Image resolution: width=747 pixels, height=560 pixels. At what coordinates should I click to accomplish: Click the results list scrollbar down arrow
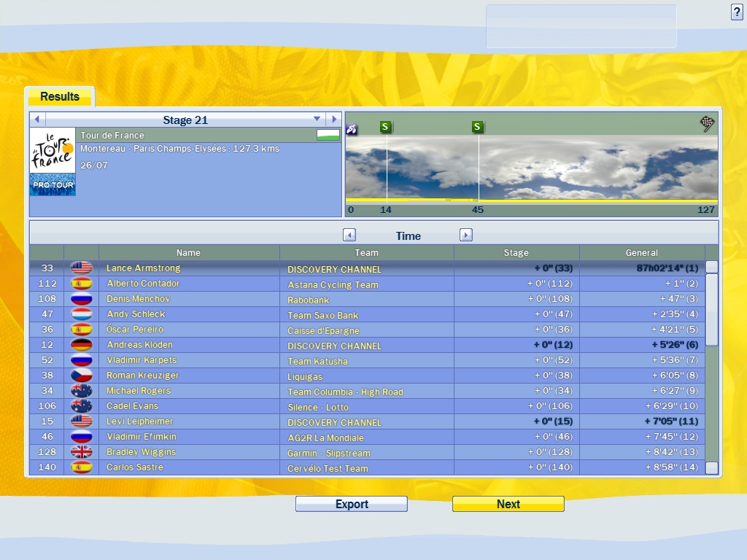point(712,468)
